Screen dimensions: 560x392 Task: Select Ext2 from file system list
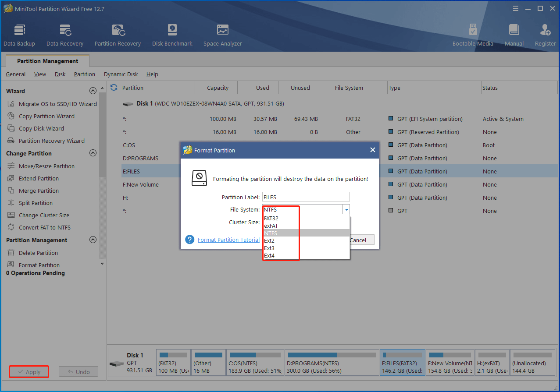point(306,240)
